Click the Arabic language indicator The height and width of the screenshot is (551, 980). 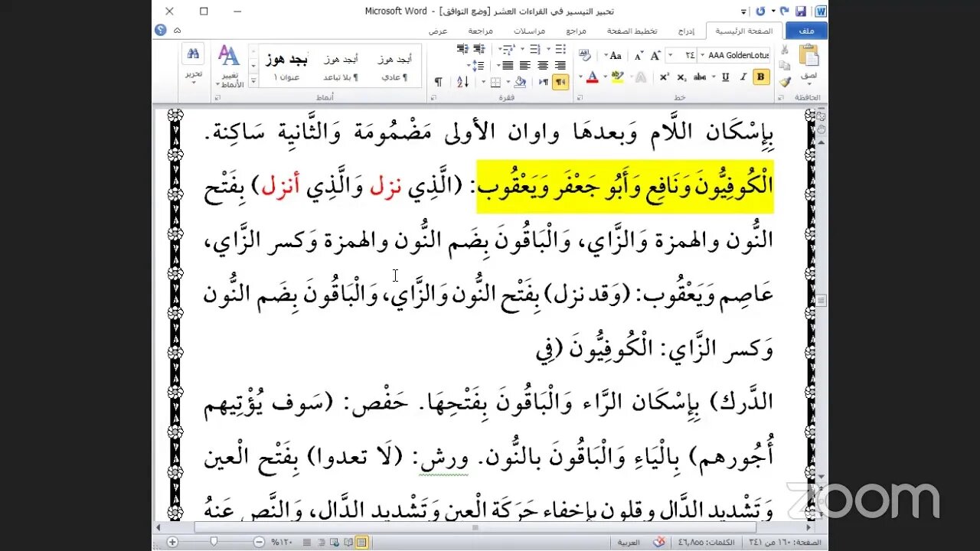pos(629,542)
